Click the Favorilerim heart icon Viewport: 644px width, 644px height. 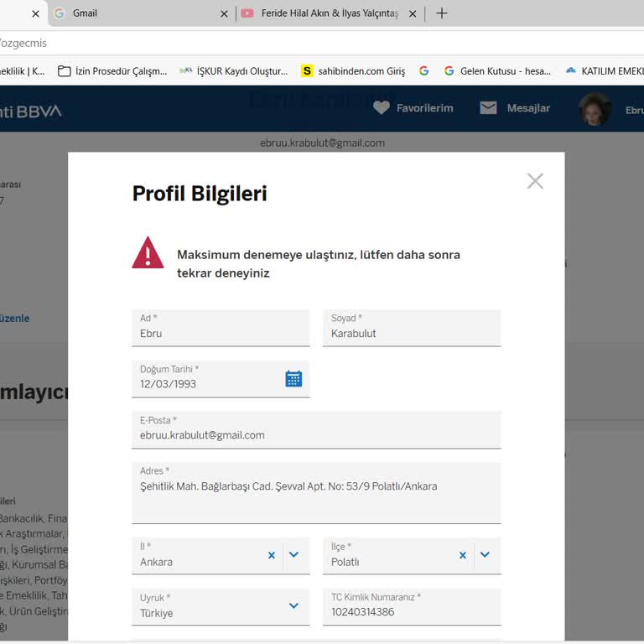382,107
